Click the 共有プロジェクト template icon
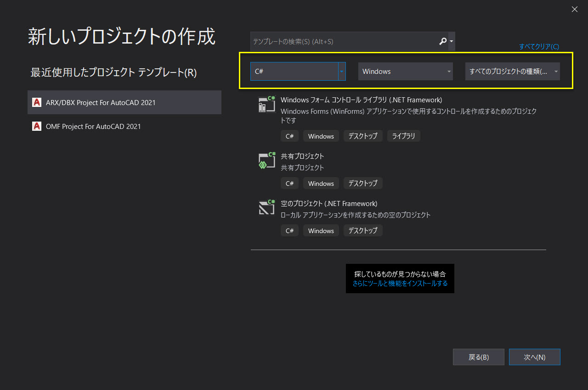This screenshot has width=588, height=390. tap(267, 161)
